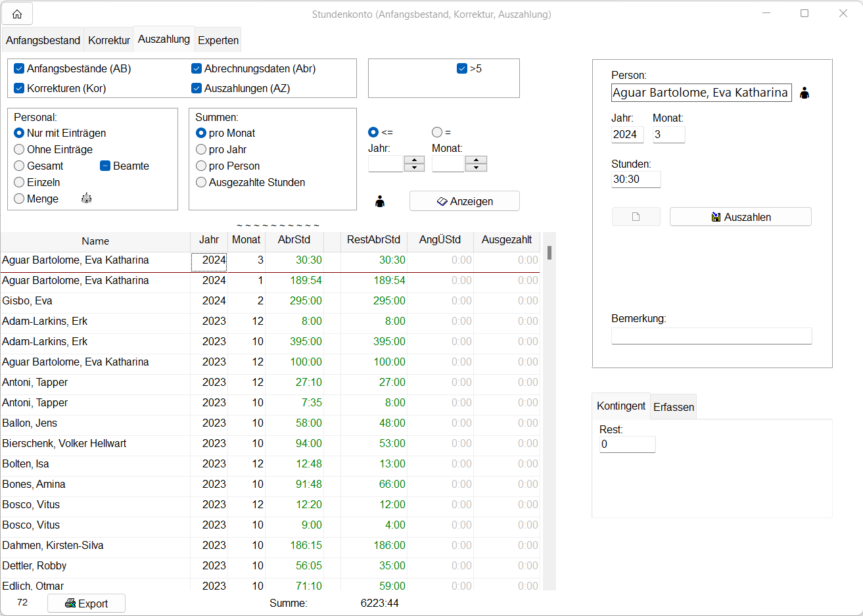
Task: Click the Bemerkung text field
Action: pyautogui.click(x=711, y=336)
